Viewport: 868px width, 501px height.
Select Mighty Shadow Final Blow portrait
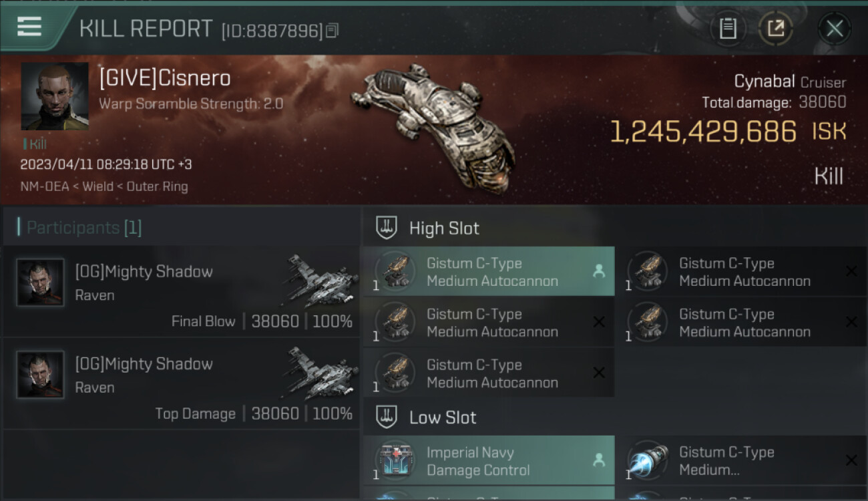click(x=40, y=283)
